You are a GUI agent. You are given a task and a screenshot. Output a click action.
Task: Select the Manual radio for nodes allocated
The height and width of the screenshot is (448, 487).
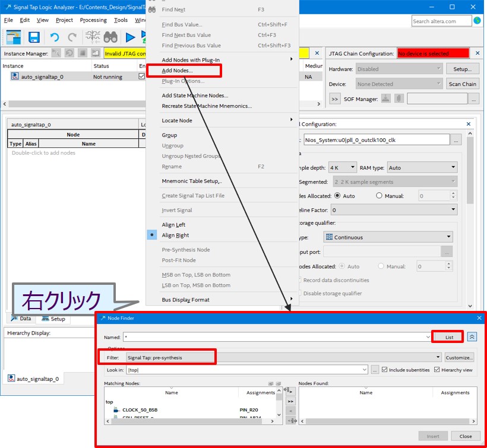click(379, 196)
